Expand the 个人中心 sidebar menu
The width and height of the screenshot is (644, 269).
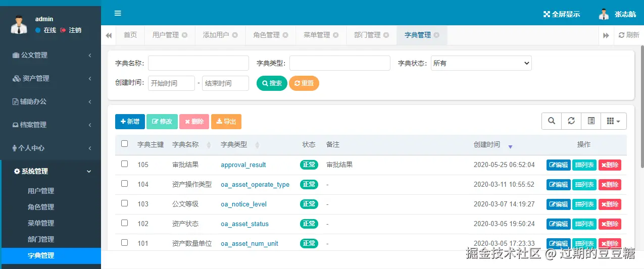pyautogui.click(x=51, y=148)
